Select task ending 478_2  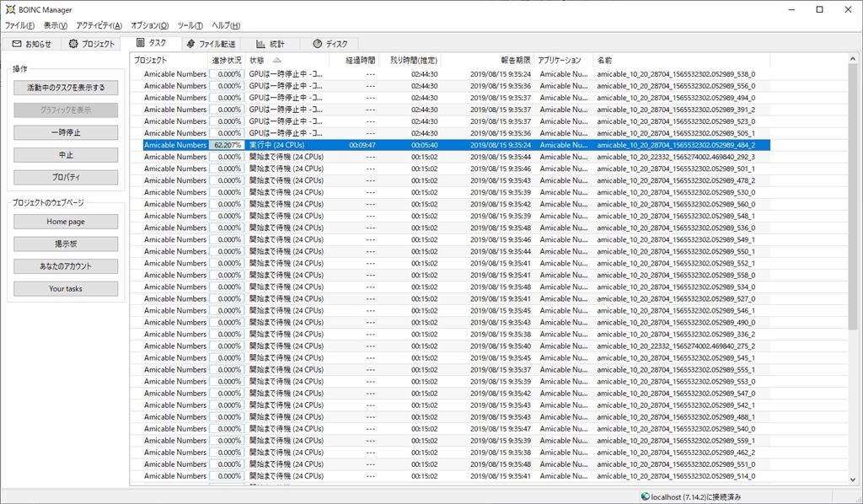coord(450,180)
